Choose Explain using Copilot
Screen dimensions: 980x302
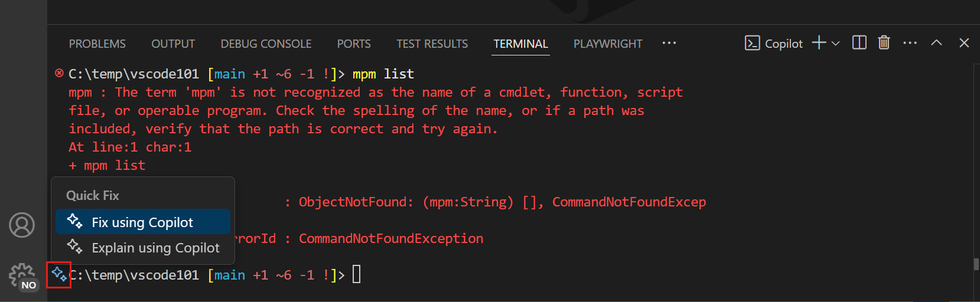(155, 248)
